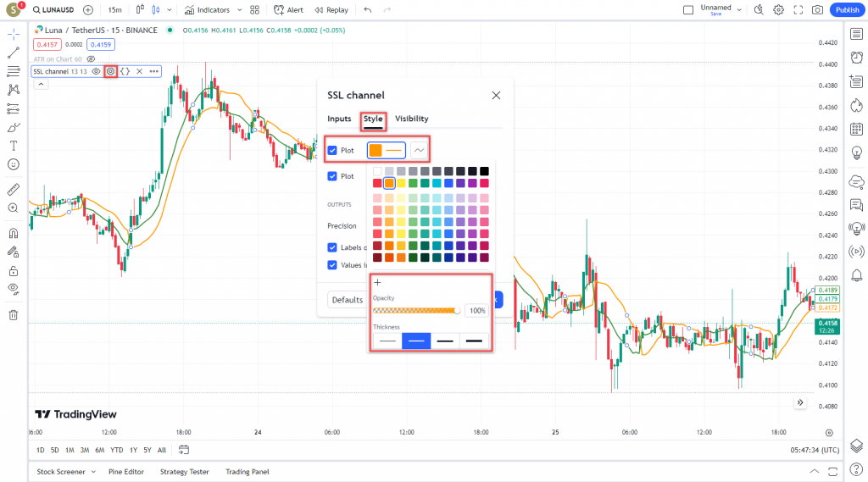Click the Publish button

point(847,10)
